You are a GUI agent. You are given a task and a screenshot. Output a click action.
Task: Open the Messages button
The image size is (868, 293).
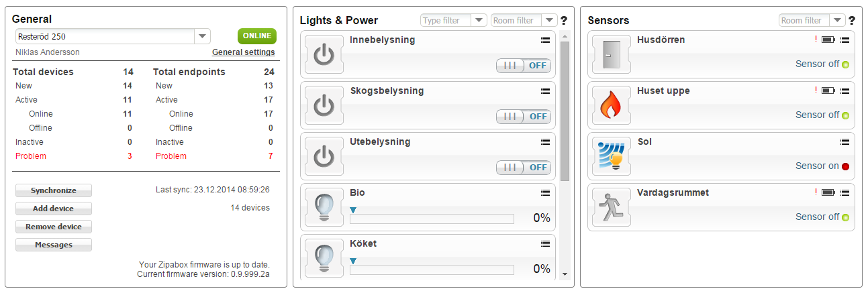(53, 245)
